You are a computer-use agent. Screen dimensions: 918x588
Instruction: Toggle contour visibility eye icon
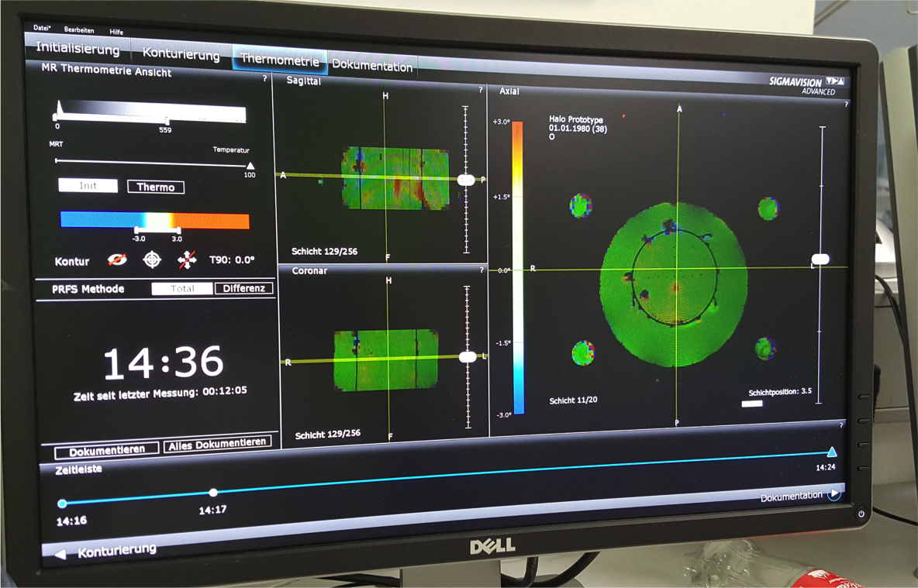[117, 260]
